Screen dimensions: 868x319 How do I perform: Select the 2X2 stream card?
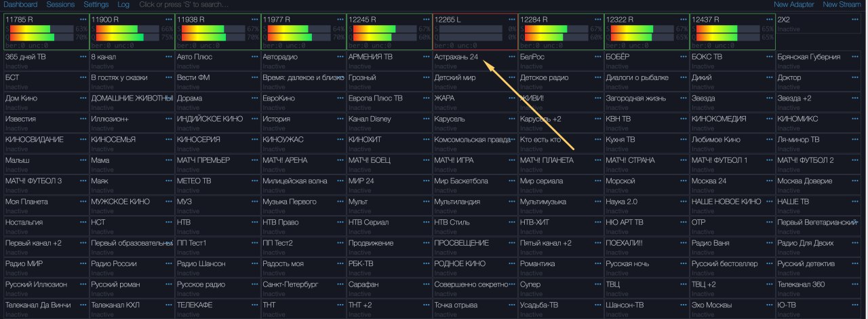point(819,24)
